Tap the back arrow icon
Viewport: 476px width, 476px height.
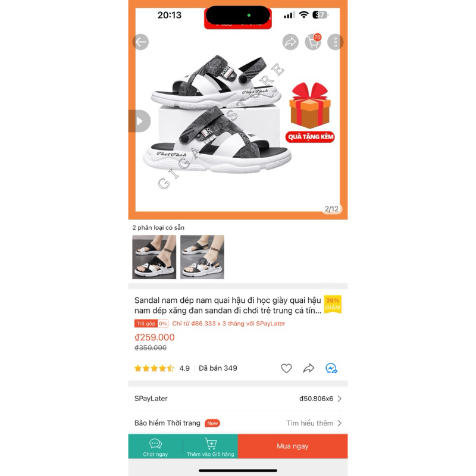tap(140, 42)
